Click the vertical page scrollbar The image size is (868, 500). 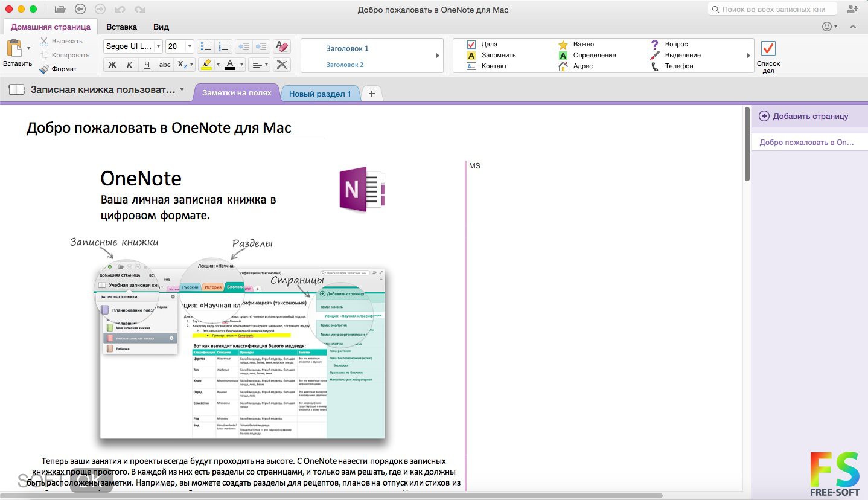pos(747,145)
